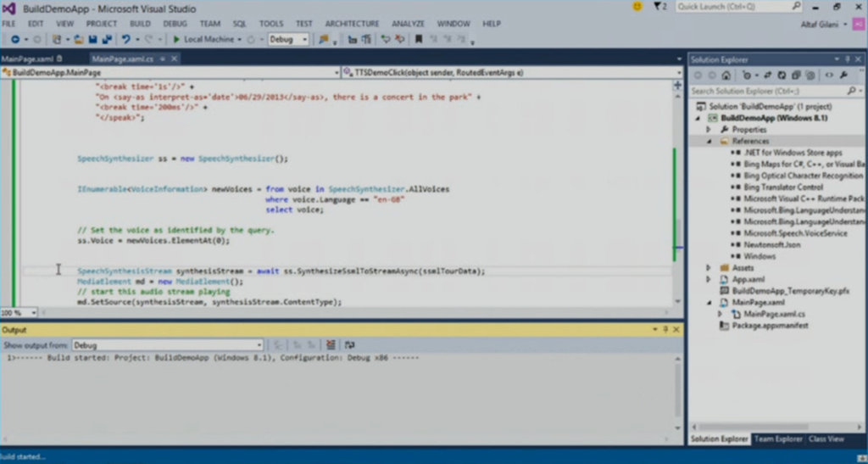Expand the App.xaml node
868x464 pixels.
point(709,280)
